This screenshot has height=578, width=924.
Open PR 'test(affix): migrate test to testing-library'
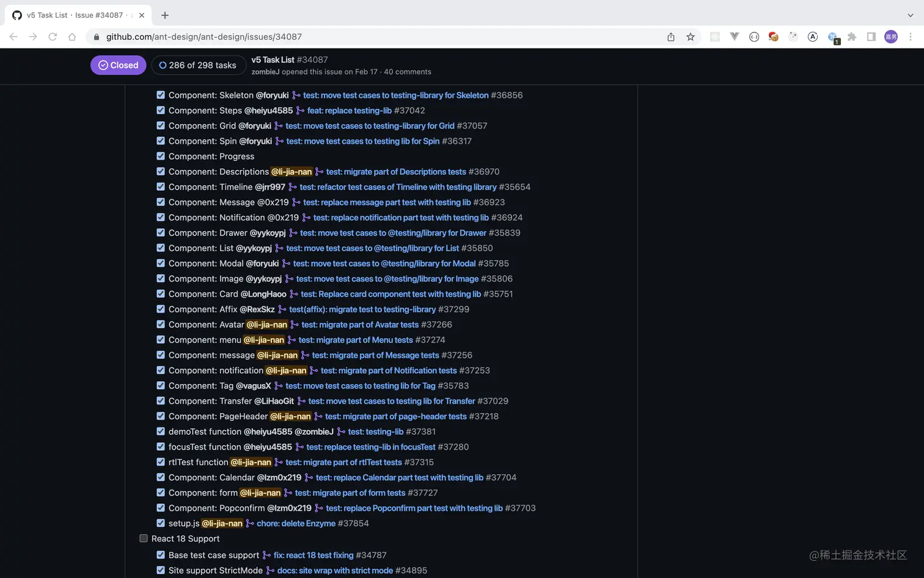tap(362, 309)
